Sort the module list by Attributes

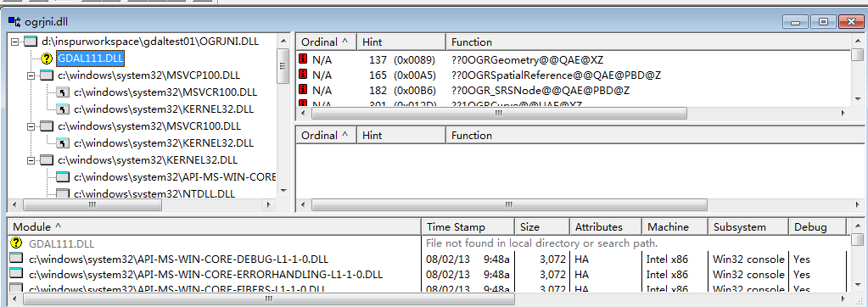pos(606,226)
